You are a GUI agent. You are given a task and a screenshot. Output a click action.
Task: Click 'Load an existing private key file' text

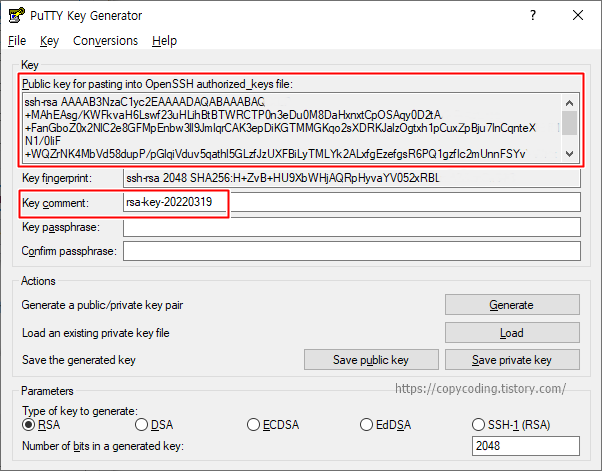click(96, 333)
